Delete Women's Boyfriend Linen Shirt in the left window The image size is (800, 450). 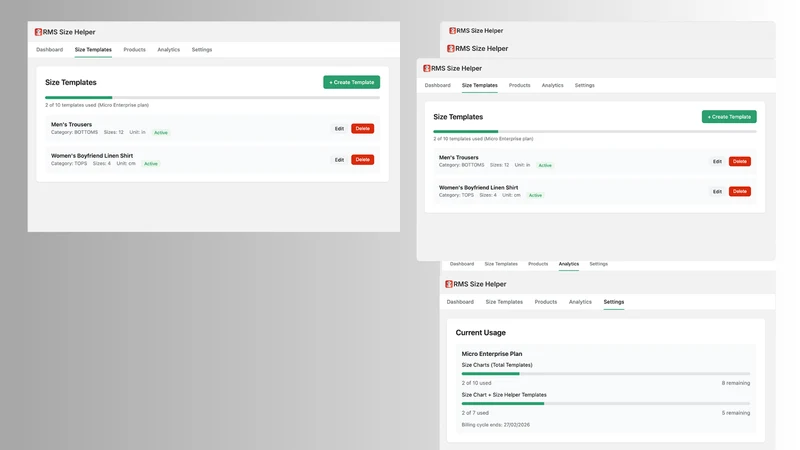(x=363, y=160)
